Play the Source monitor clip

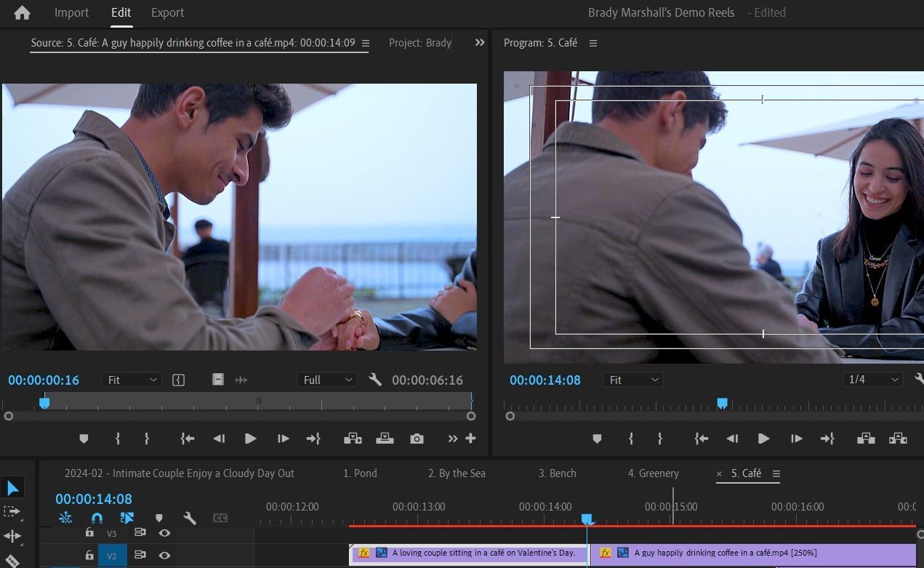click(x=251, y=439)
